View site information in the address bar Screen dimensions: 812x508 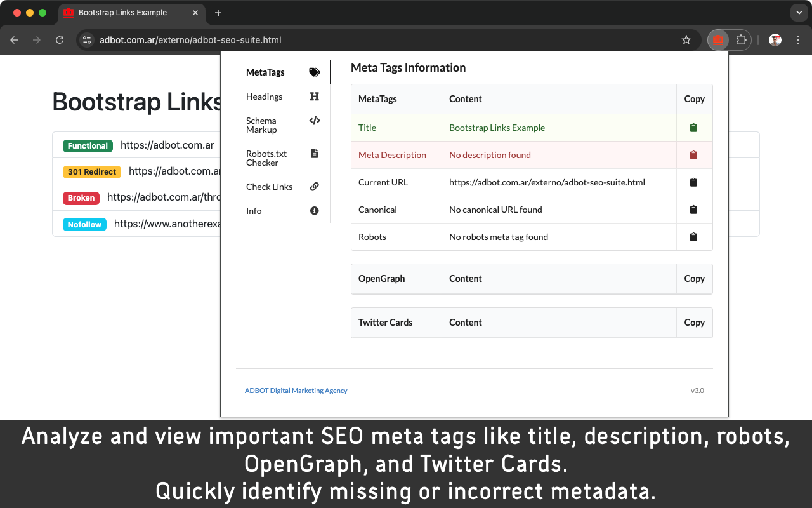[x=87, y=40]
